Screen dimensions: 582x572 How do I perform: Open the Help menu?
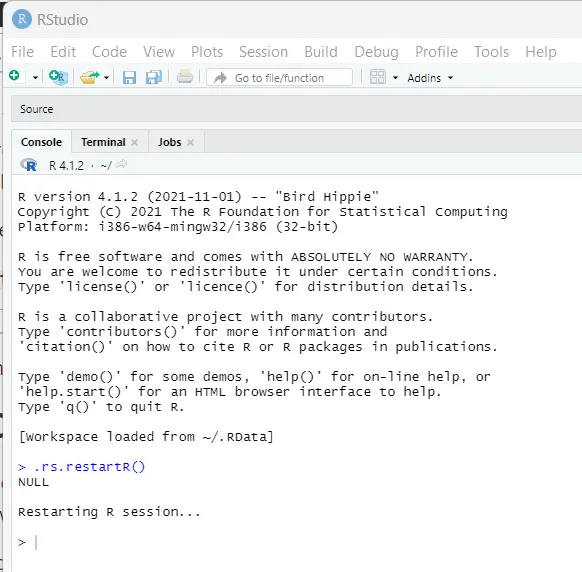[541, 52]
